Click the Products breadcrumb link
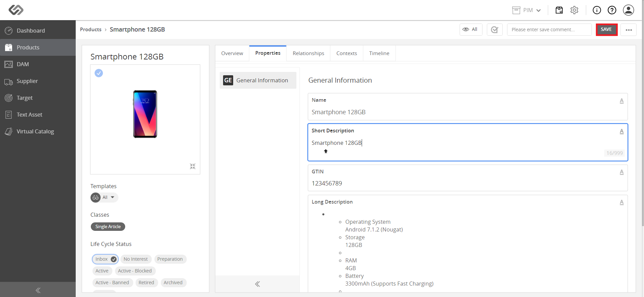Image resolution: width=644 pixels, height=297 pixels. tap(91, 30)
